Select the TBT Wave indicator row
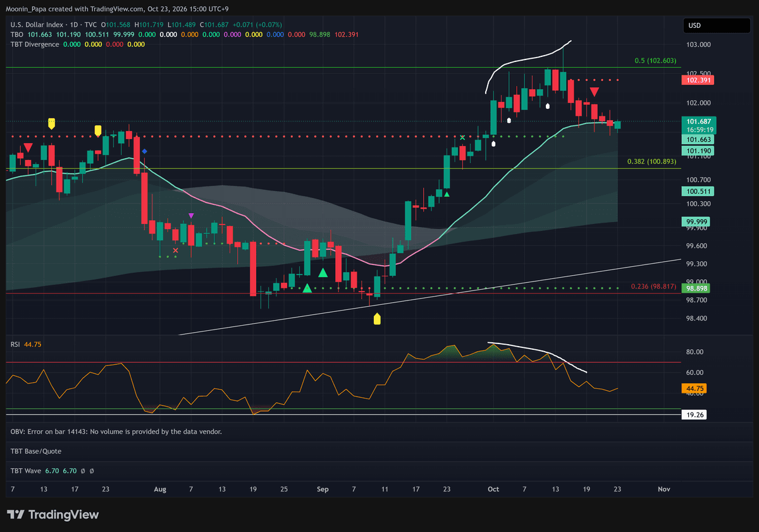Screen dimensions: 759x532 25,471
